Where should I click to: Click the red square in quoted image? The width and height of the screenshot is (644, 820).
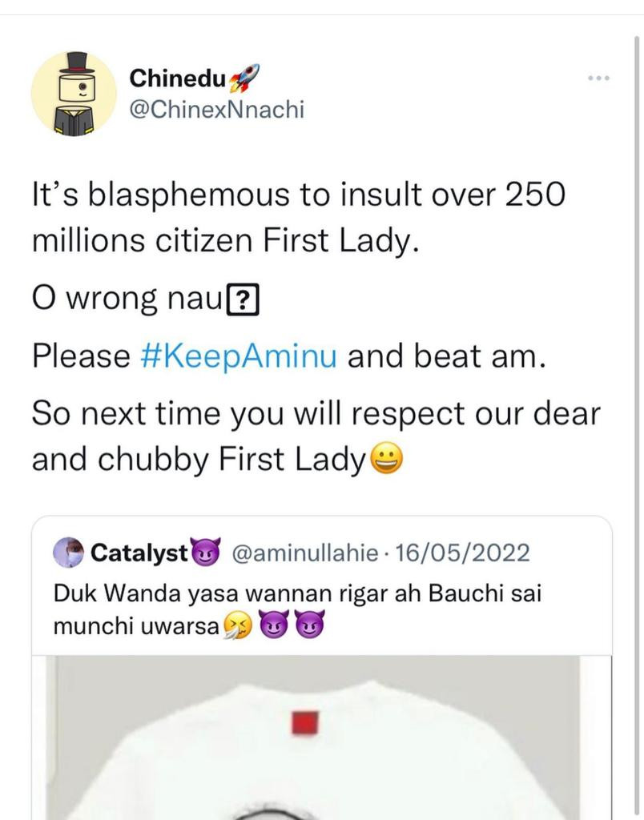click(x=305, y=723)
